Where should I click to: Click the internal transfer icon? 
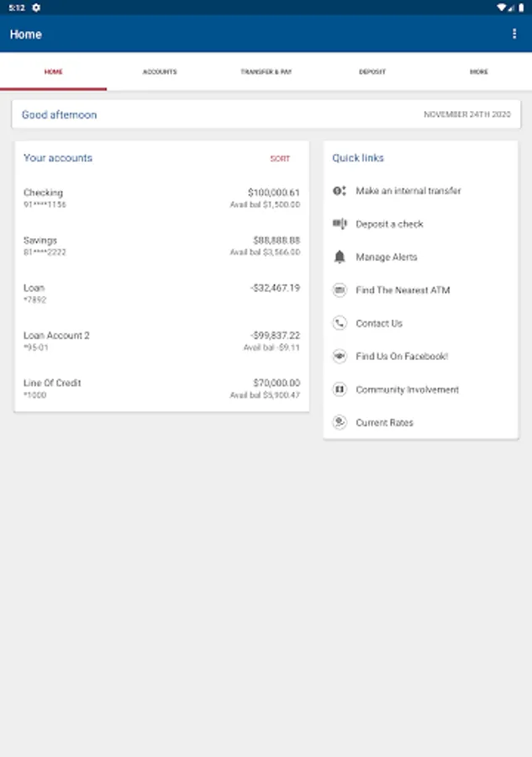340,191
